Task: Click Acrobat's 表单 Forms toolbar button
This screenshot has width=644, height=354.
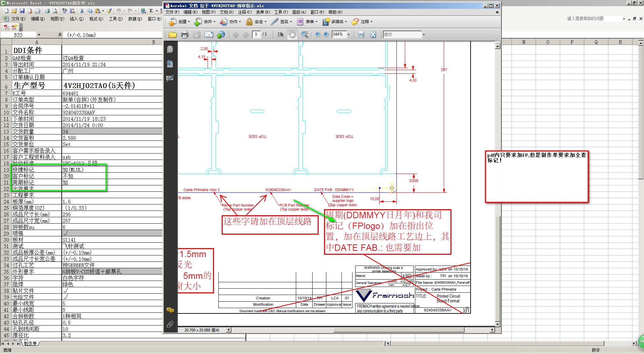Action: 307,22
